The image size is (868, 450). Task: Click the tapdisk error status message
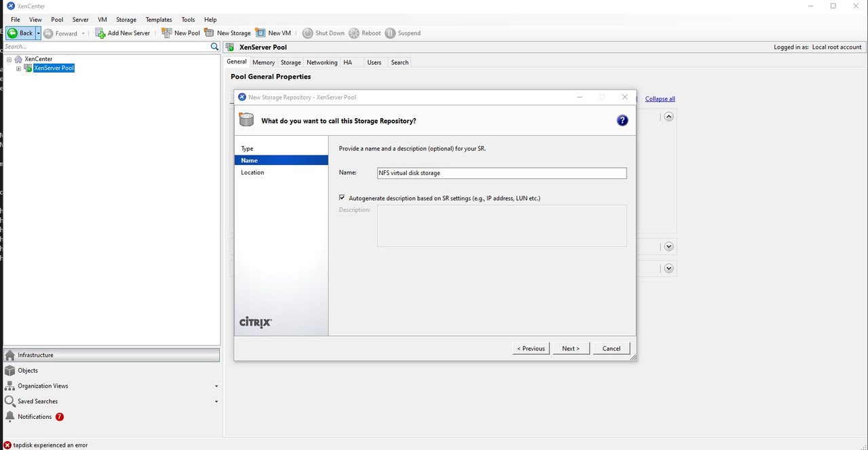point(50,445)
